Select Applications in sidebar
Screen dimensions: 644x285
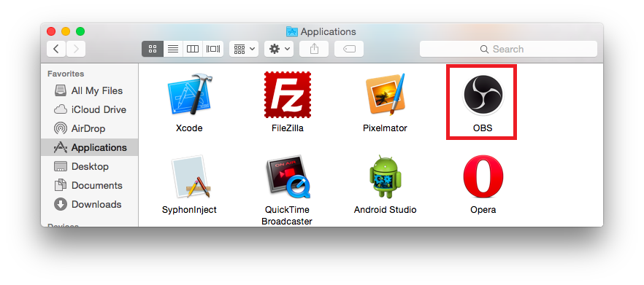tap(90, 147)
